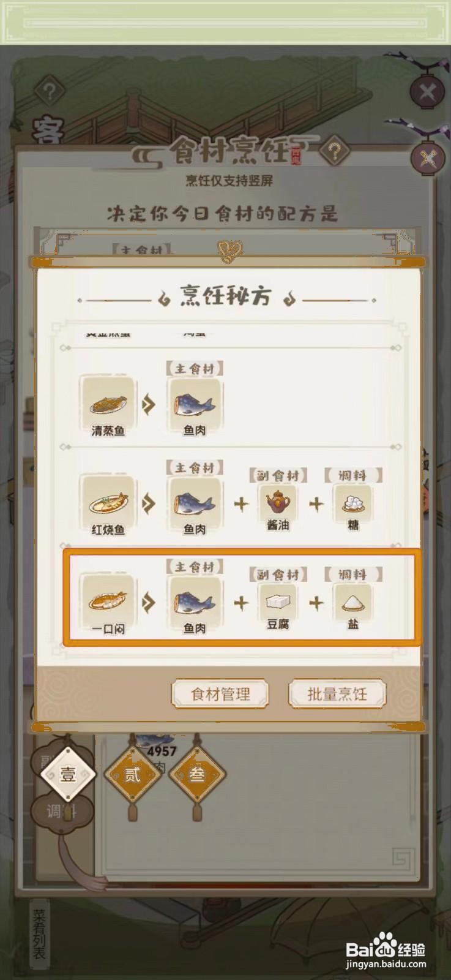Image resolution: width=451 pixels, height=980 pixels.
Task: Click 食材管理 button
Action: (220, 694)
